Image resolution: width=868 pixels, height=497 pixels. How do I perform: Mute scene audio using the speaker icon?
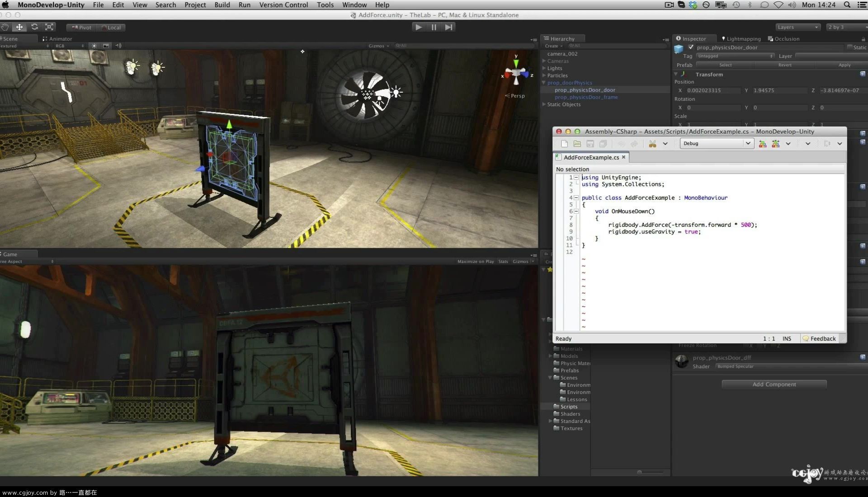pos(118,46)
